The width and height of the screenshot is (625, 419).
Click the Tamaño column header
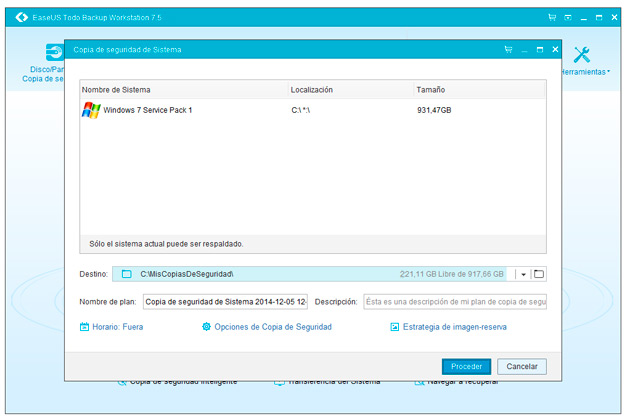(x=480, y=90)
